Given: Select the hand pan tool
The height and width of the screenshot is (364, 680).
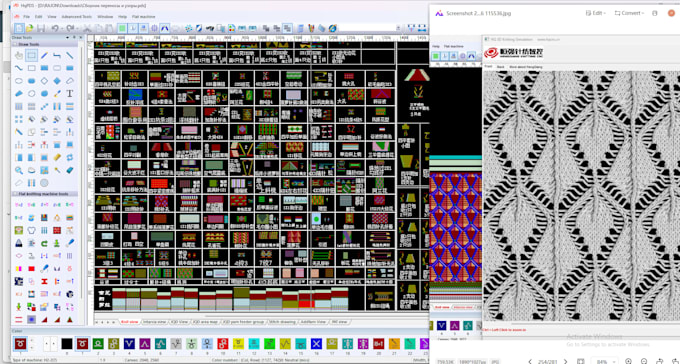Looking at the screenshot, I should click(19, 56).
